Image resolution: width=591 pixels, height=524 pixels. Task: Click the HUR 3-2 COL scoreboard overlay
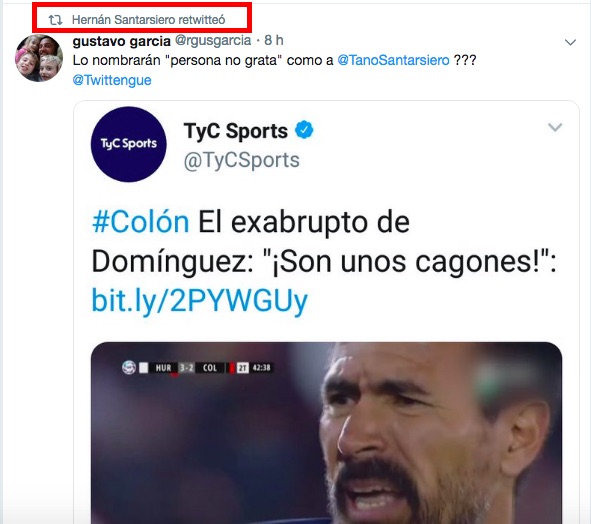coord(196,368)
